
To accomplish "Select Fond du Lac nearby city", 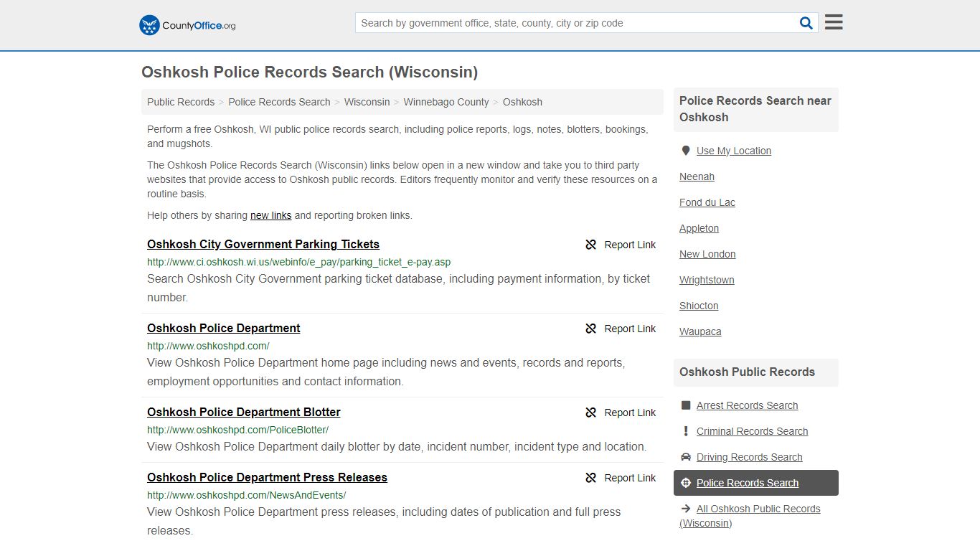I will tap(707, 202).
